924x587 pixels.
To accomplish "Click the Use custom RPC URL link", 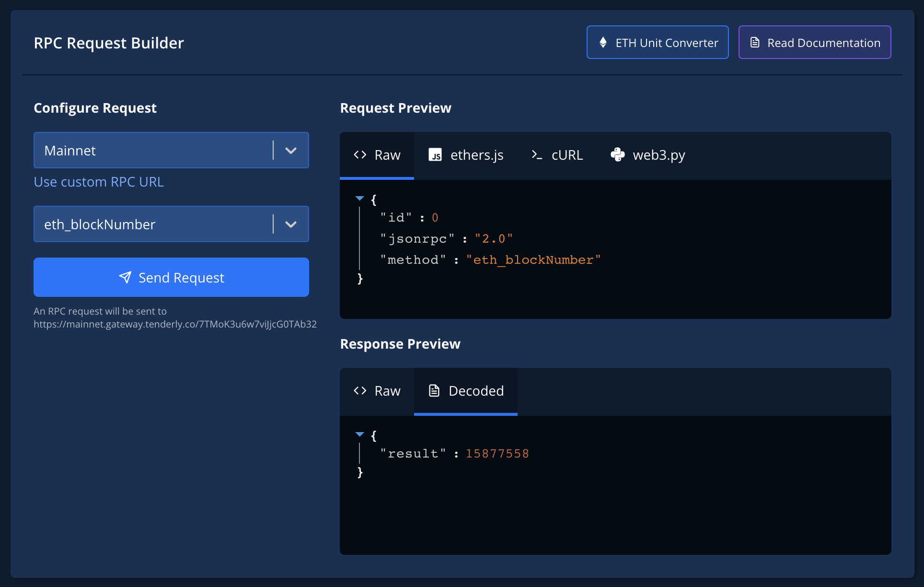I will pyautogui.click(x=99, y=182).
